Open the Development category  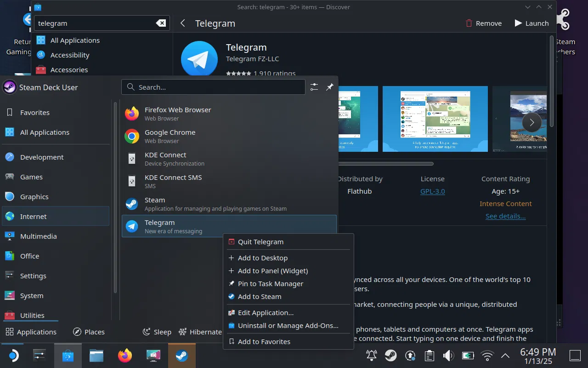coord(56,157)
